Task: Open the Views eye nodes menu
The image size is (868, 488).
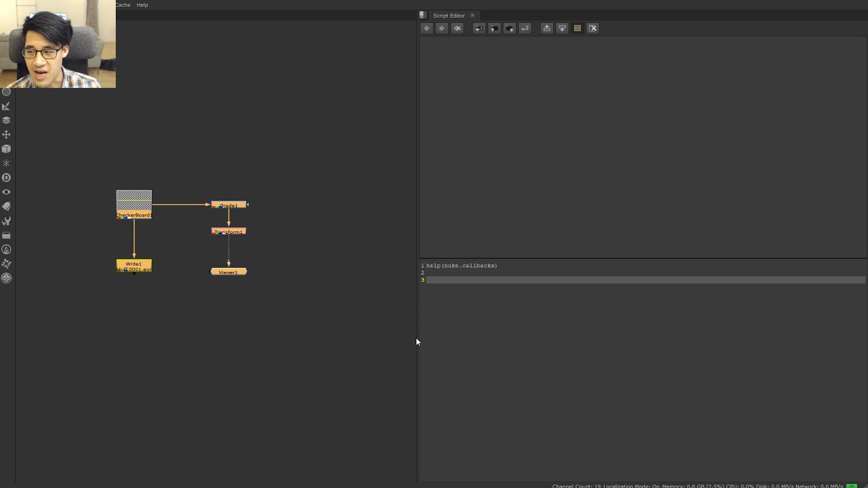Action: tap(6, 192)
